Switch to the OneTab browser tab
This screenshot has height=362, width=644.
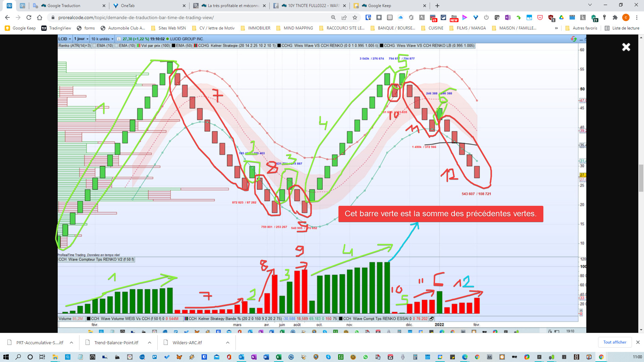pos(148,6)
